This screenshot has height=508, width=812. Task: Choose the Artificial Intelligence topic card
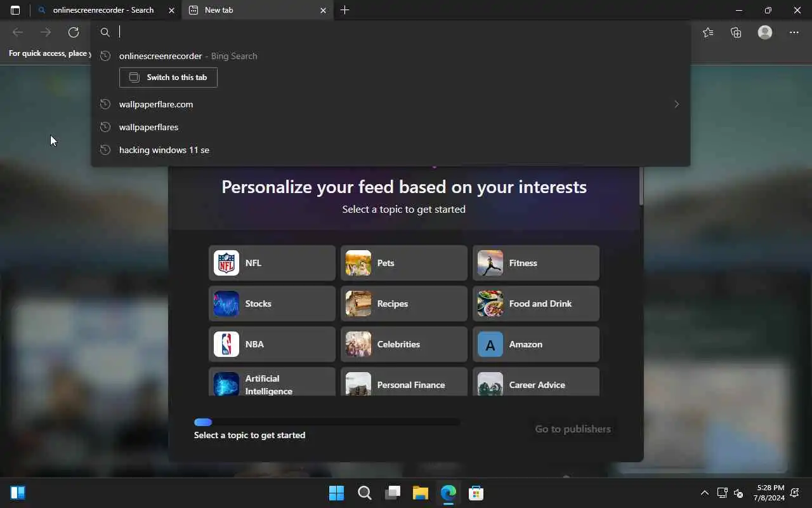click(x=272, y=382)
